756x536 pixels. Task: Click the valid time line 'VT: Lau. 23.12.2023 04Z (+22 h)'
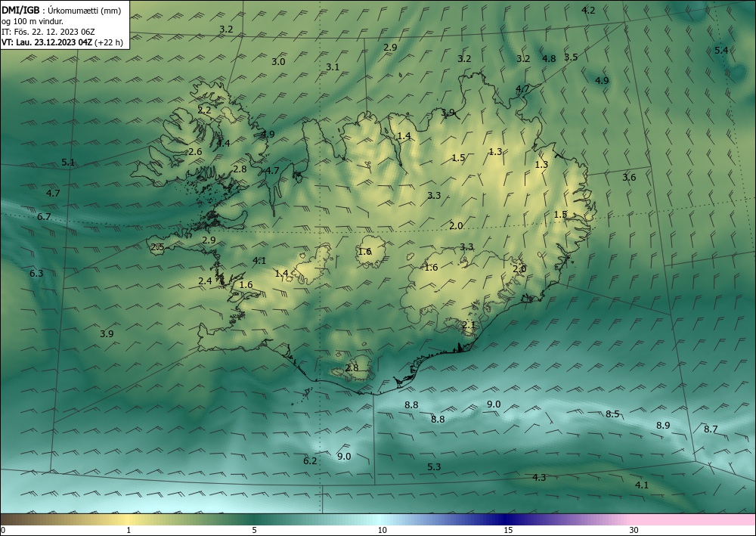tap(62, 42)
